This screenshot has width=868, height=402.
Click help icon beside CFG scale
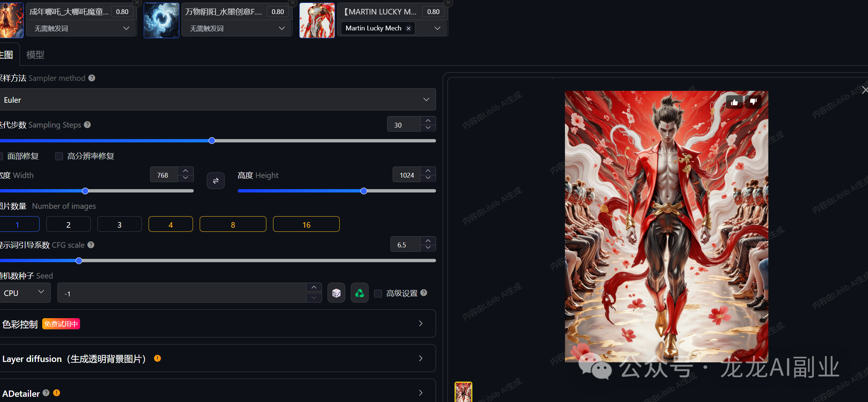(x=91, y=245)
